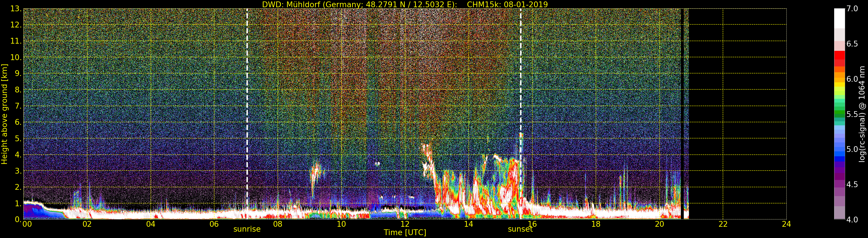Select the time axis tick label 24
868x238 pixels.
click(x=786, y=224)
